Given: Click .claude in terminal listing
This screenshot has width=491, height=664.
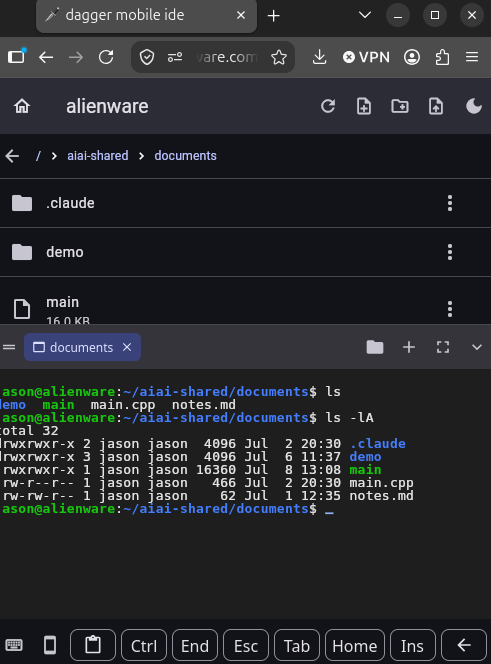Looking at the screenshot, I should tap(377, 443).
